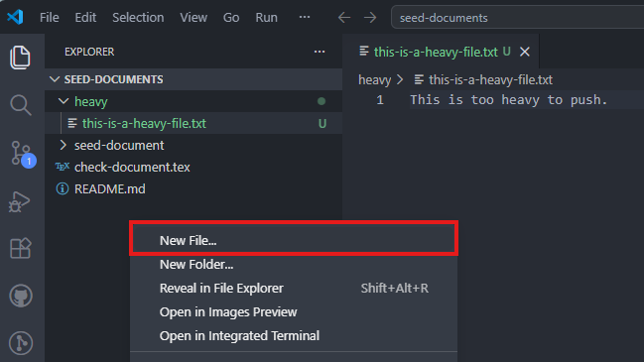Select Reveal in File Explorer
Image resolution: width=644 pixels, height=362 pixels.
294,289
